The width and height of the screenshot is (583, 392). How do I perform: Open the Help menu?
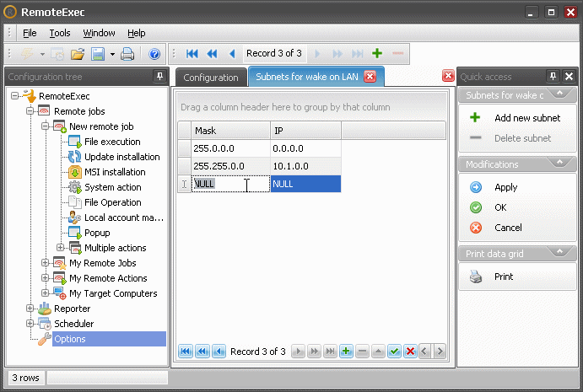(136, 33)
